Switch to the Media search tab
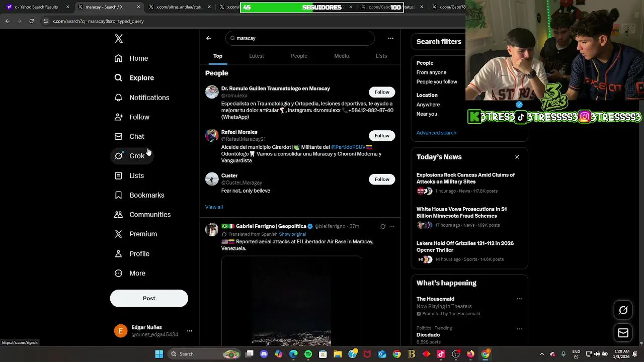The width and height of the screenshot is (644, 362). click(342, 56)
